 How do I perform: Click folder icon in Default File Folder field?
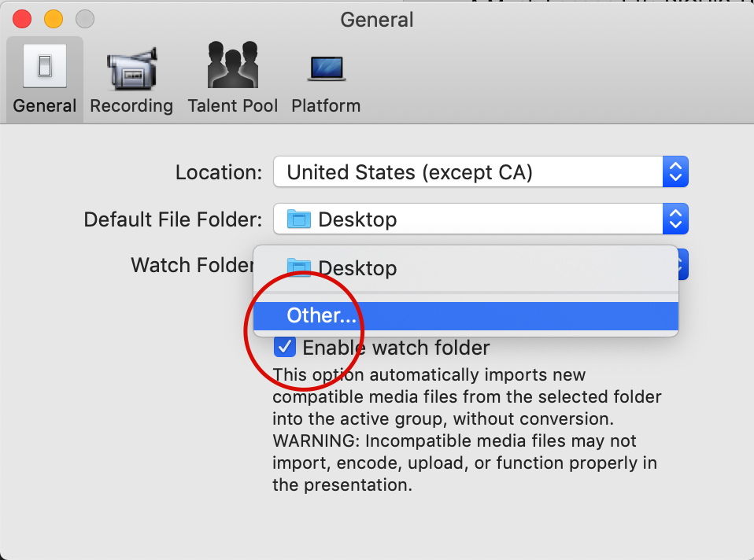[300, 219]
